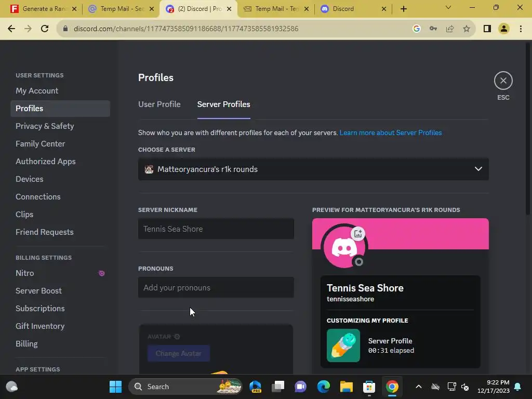532x399 pixels.
Task: Click the Server Nickname input field
Action: pos(216,229)
